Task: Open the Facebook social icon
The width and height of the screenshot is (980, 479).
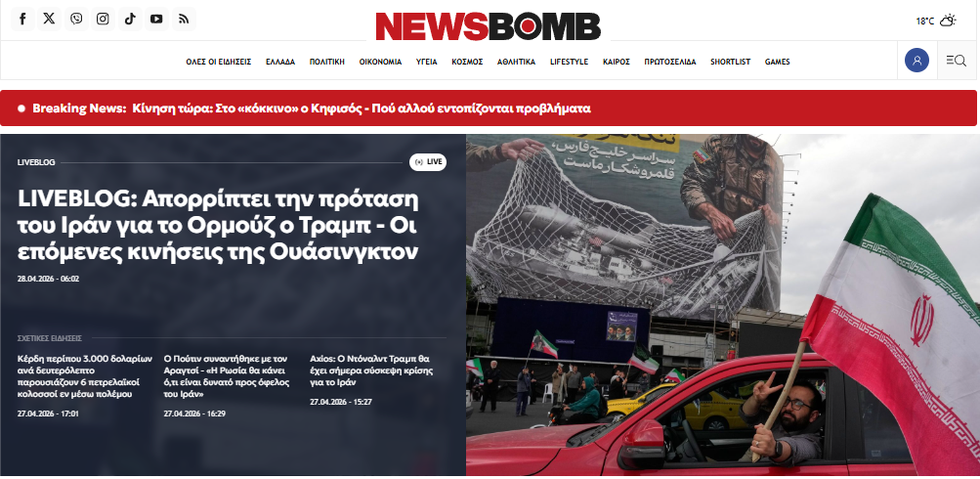Action: [22, 20]
